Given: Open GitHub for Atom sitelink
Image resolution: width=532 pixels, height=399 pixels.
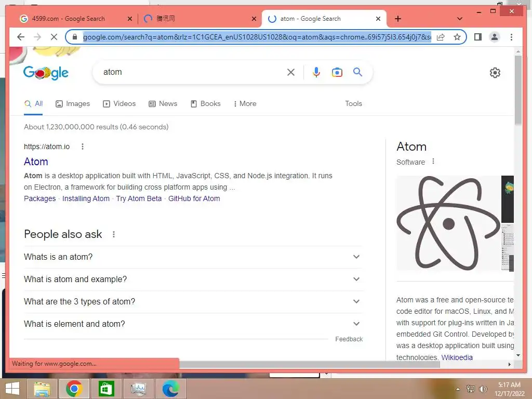Looking at the screenshot, I should point(194,198).
